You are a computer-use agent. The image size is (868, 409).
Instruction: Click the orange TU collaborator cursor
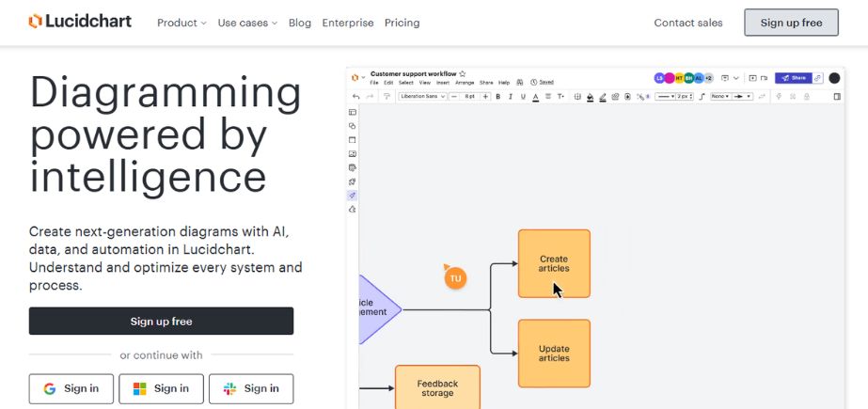pyautogui.click(x=455, y=277)
